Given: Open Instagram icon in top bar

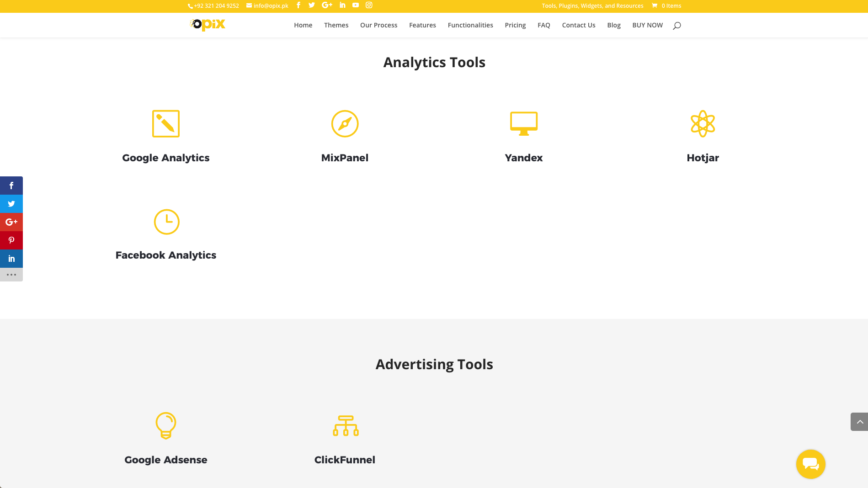Looking at the screenshot, I should 369,5.
